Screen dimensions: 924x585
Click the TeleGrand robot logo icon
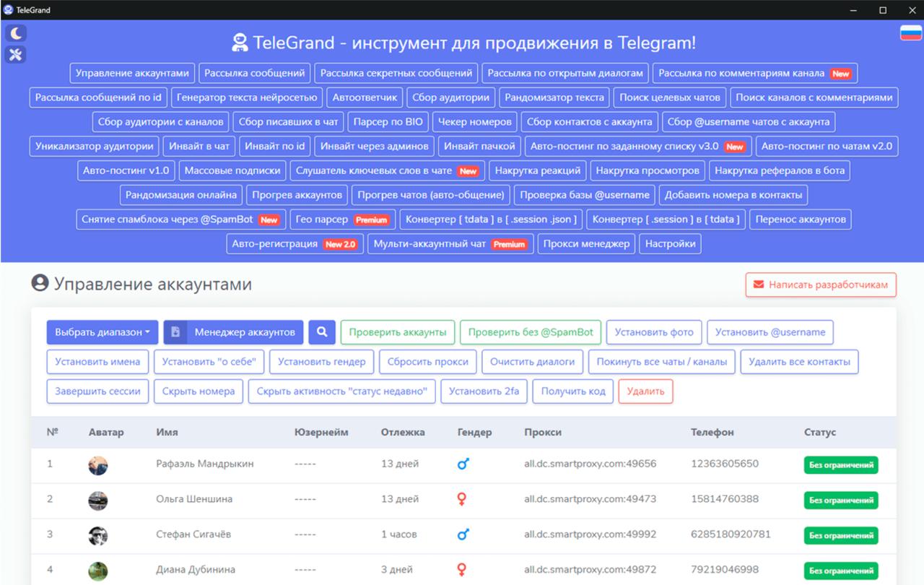point(239,43)
